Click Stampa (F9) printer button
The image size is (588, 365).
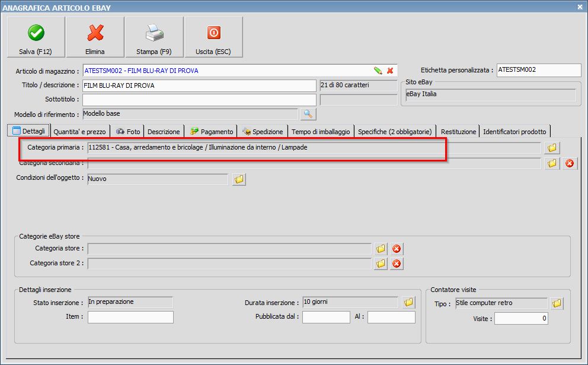[155, 37]
